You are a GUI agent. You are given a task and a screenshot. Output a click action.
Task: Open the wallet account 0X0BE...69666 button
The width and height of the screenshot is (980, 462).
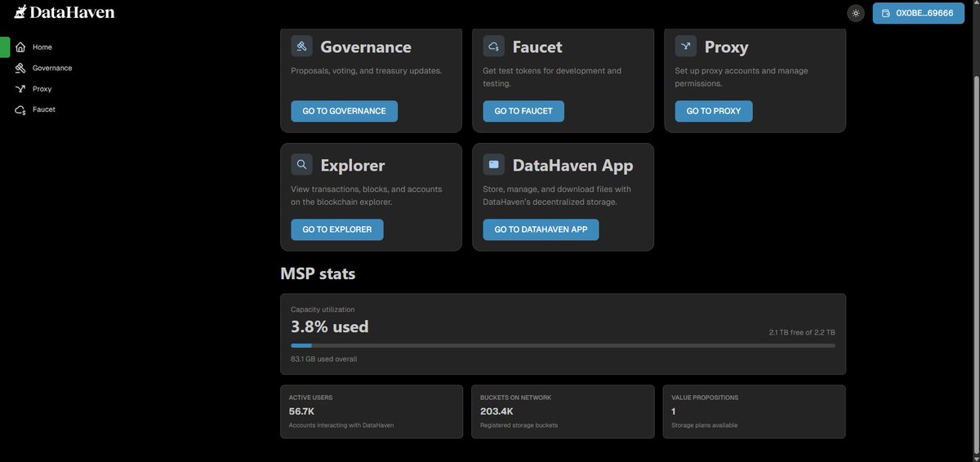[x=918, y=13]
